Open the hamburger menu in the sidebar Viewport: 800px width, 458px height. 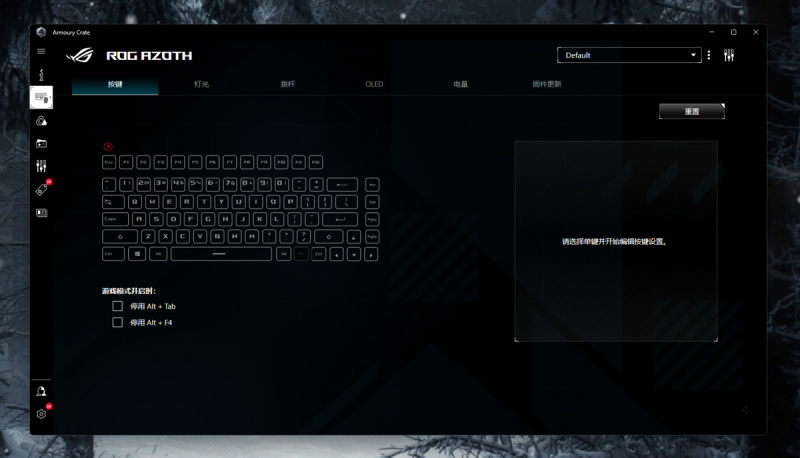(41, 51)
